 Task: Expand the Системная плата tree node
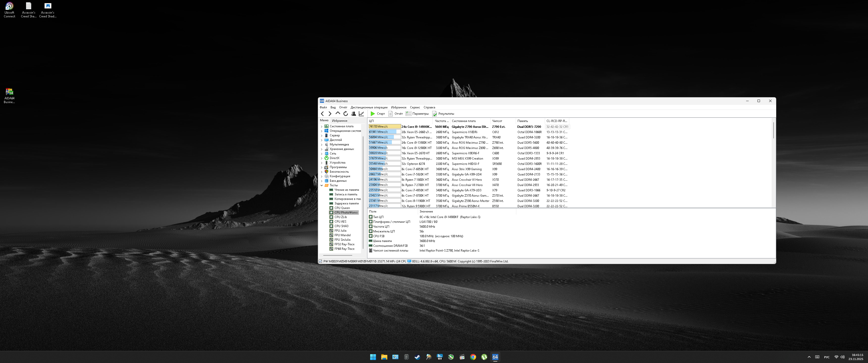tap(321, 126)
